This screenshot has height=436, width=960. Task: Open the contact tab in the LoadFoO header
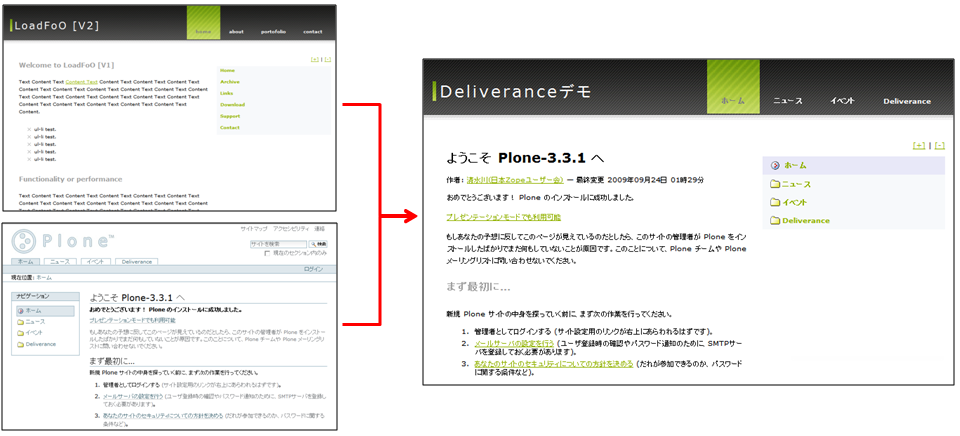click(x=312, y=31)
